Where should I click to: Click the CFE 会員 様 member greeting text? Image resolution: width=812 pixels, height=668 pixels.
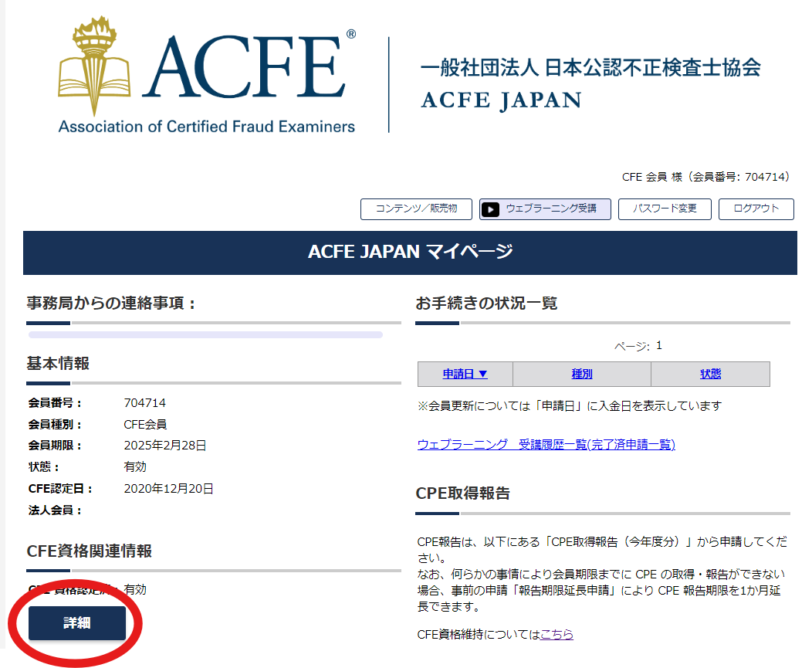[x=705, y=178]
